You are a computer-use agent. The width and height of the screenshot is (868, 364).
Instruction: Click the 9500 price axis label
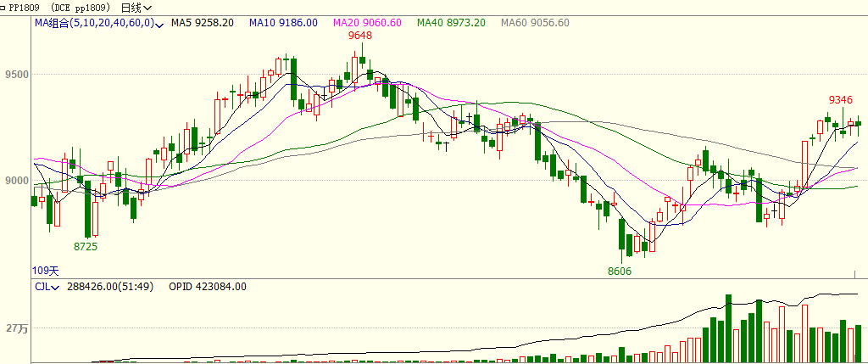coord(16,75)
